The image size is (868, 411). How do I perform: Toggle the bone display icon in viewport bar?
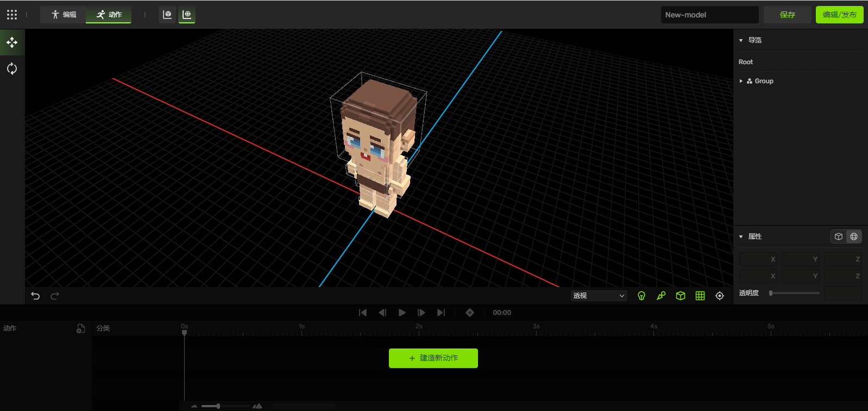click(x=661, y=296)
